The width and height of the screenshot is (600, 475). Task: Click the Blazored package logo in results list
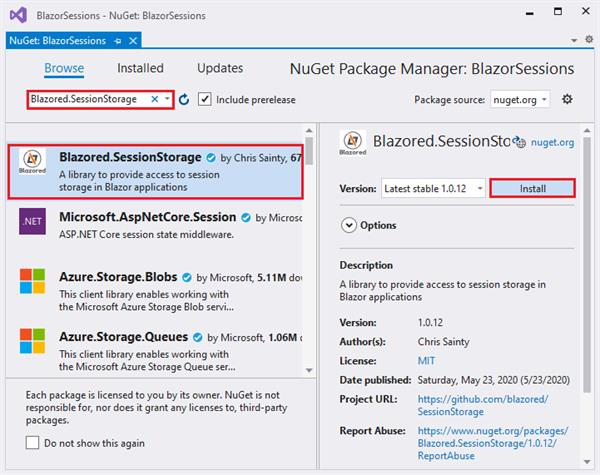pyautogui.click(x=33, y=168)
